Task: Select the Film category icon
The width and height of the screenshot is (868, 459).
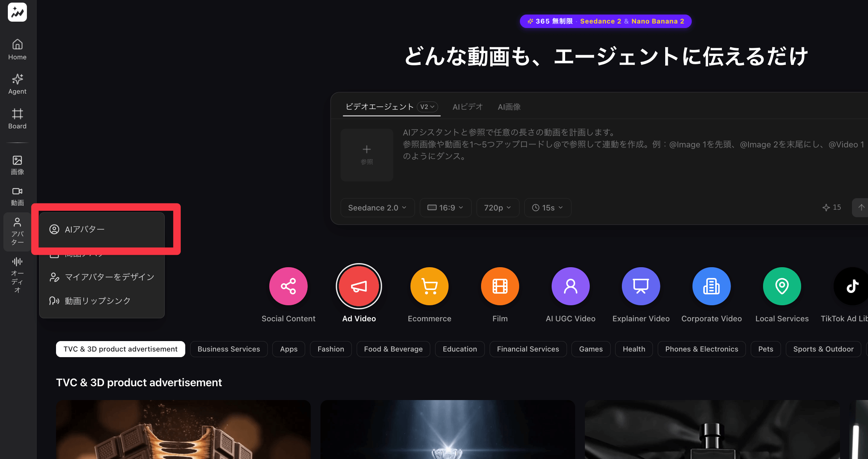Action: coord(500,286)
